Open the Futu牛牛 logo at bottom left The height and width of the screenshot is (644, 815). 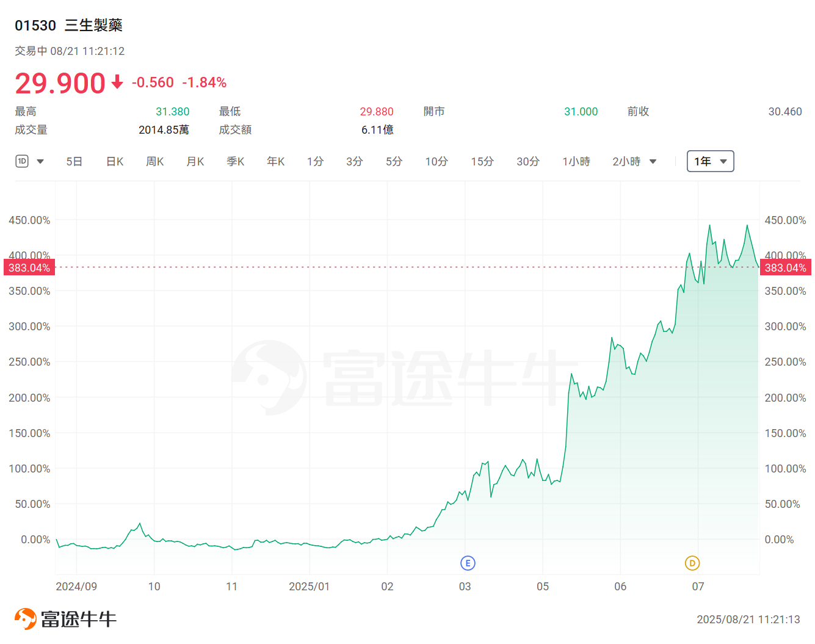64,618
